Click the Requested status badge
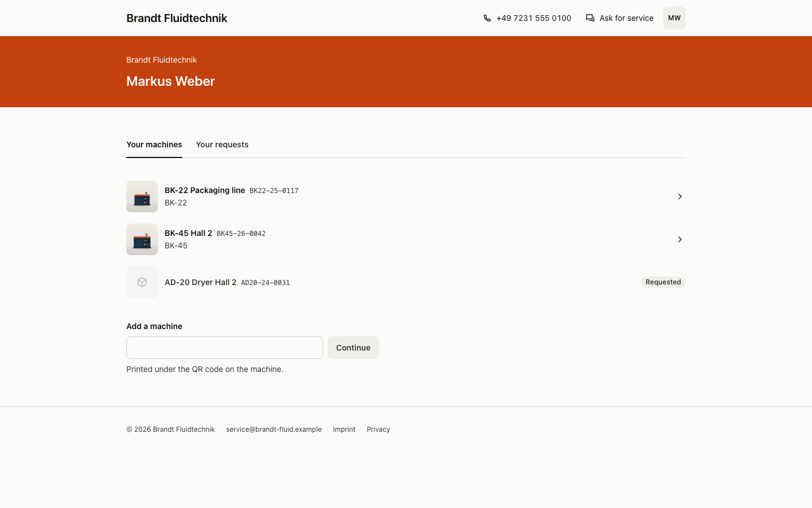 click(663, 282)
